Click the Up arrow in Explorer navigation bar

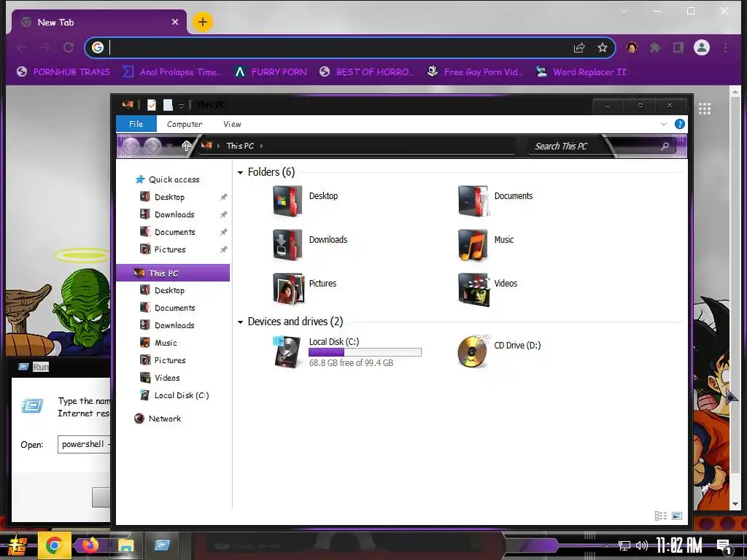[x=186, y=146]
